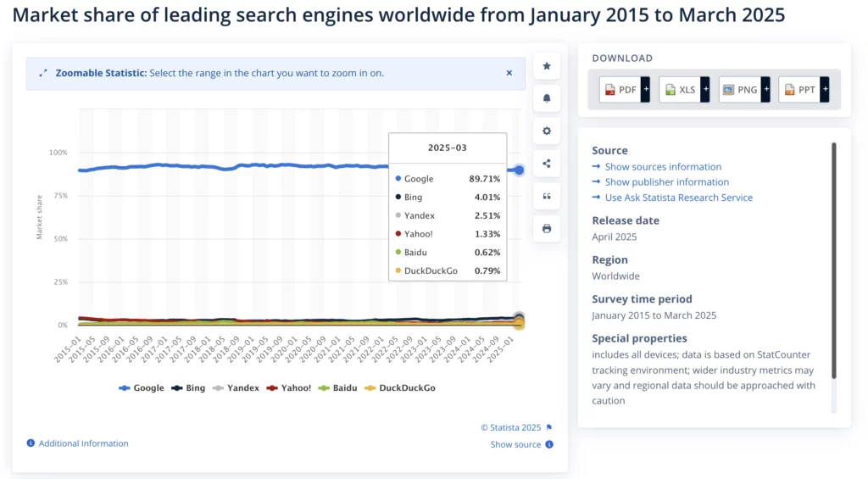Image resolution: width=868 pixels, height=479 pixels.
Task: Expand PDF download options plus
Action: point(645,90)
